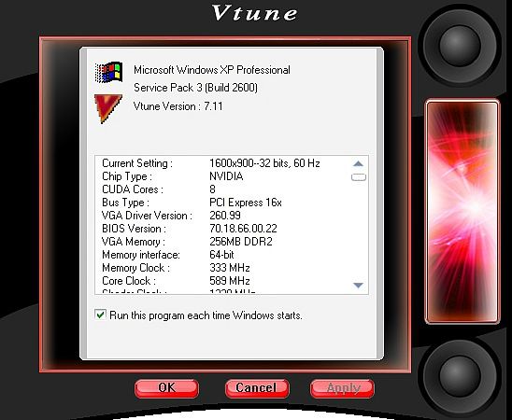
Task: Select the 'VGA Driver Version :' label
Action: click(x=147, y=216)
